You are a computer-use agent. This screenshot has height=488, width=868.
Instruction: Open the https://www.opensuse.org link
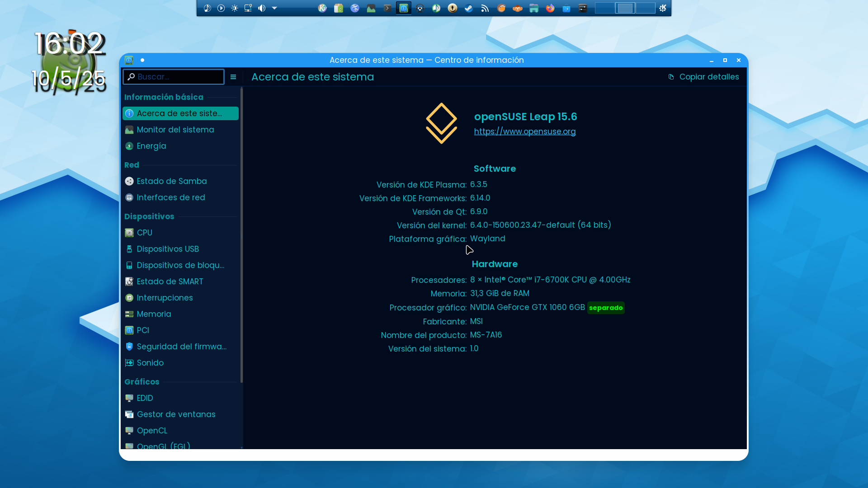(525, 131)
